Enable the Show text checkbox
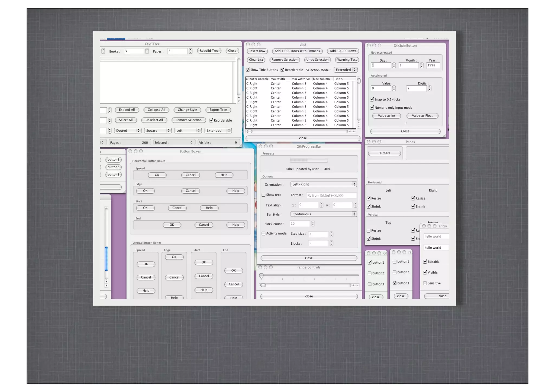555x392 pixels. tap(263, 195)
